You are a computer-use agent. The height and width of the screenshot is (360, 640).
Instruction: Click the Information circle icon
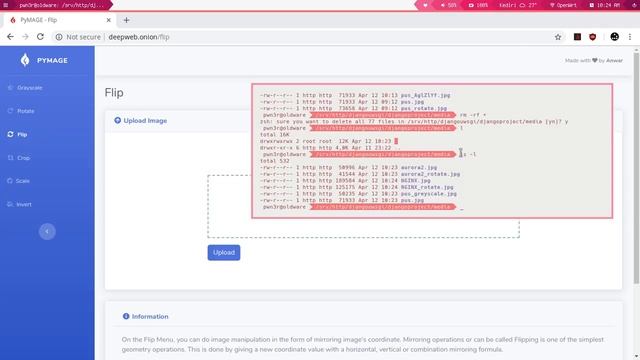tap(126, 316)
